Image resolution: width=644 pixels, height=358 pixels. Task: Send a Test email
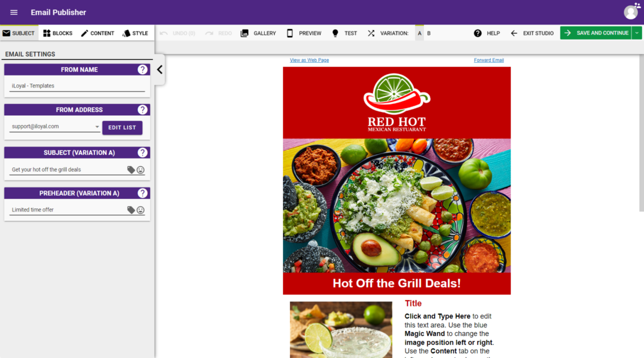click(x=344, y=33)
